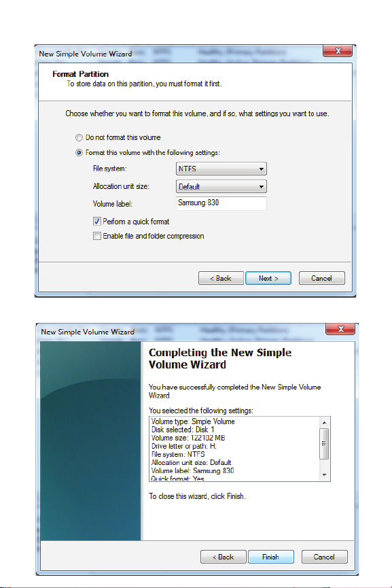Screen dimensions: 392x588
Task: Expand the Allocation unit size dropdown
Action: (x=221, y=186)
